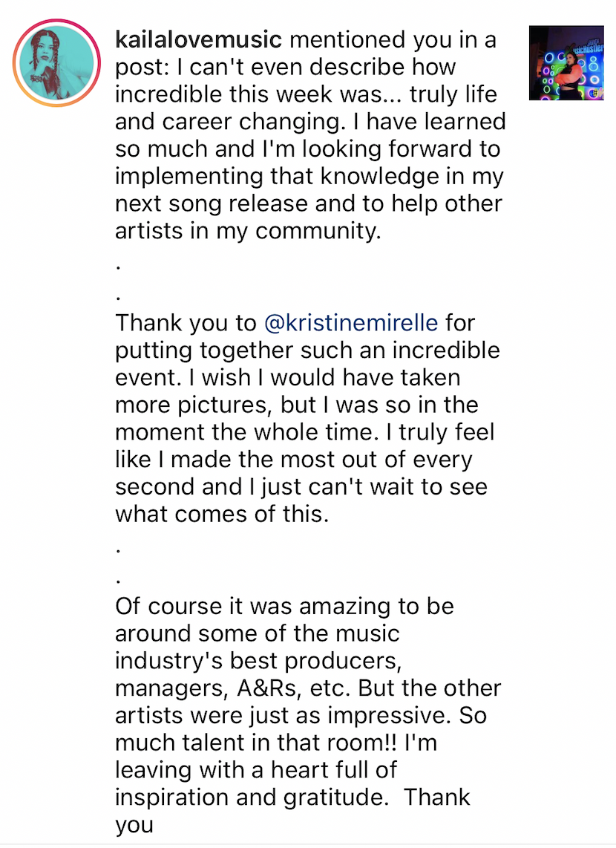Click the text "putting together such an incredible"
The image size is (616, 848).
tap(308, 350)
